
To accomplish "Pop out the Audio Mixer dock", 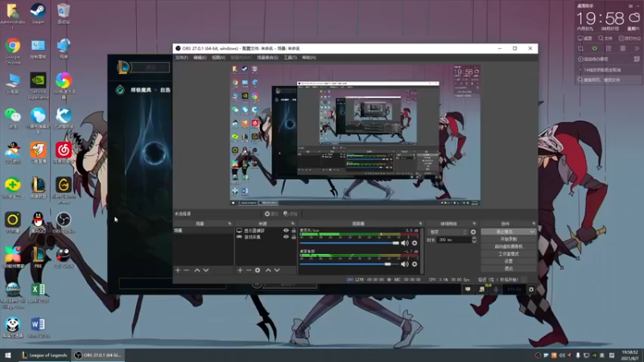I will point(420,224).
